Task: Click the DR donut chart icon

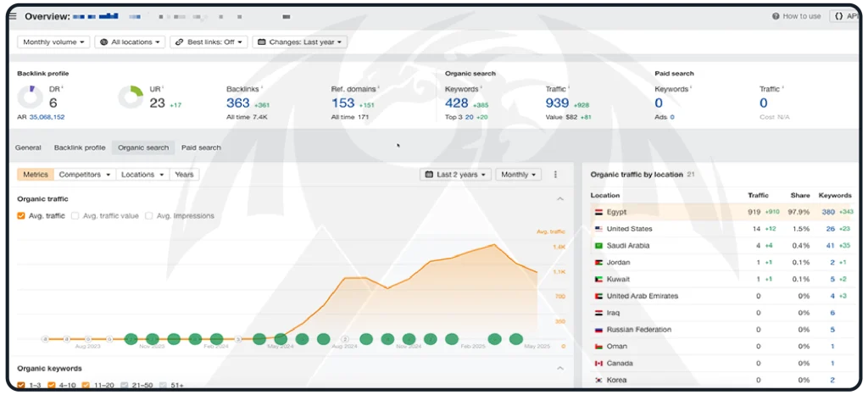Action: pyautogui.click(x=29, y=97)
